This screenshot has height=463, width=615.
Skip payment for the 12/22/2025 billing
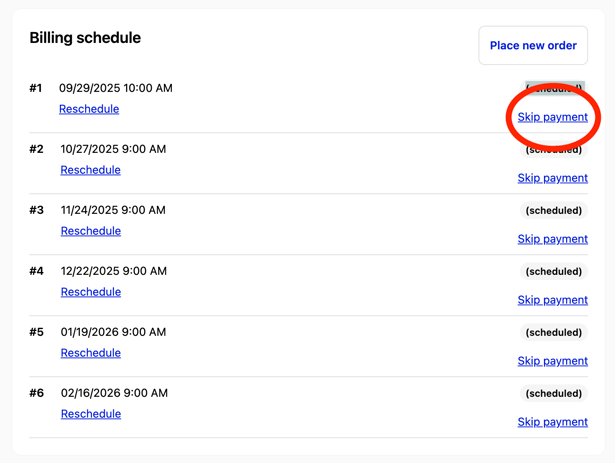[x=552, y=300]
